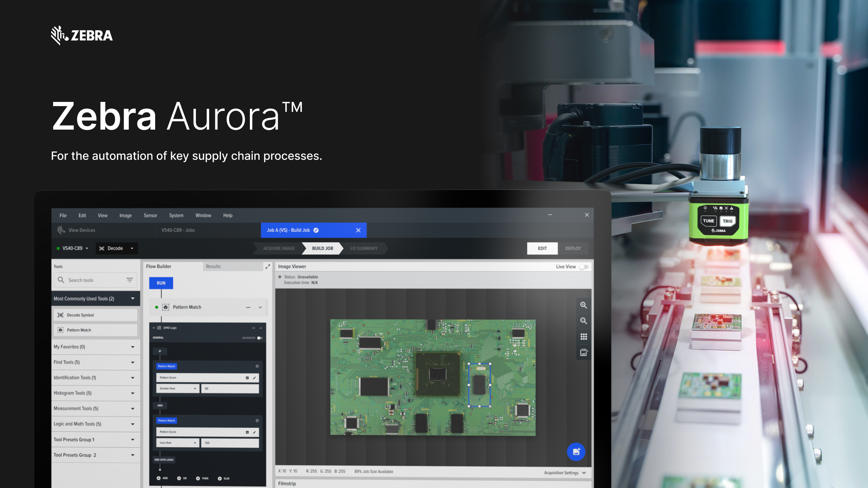
Task: Click the value field containing 90
Action: [230, 388]
